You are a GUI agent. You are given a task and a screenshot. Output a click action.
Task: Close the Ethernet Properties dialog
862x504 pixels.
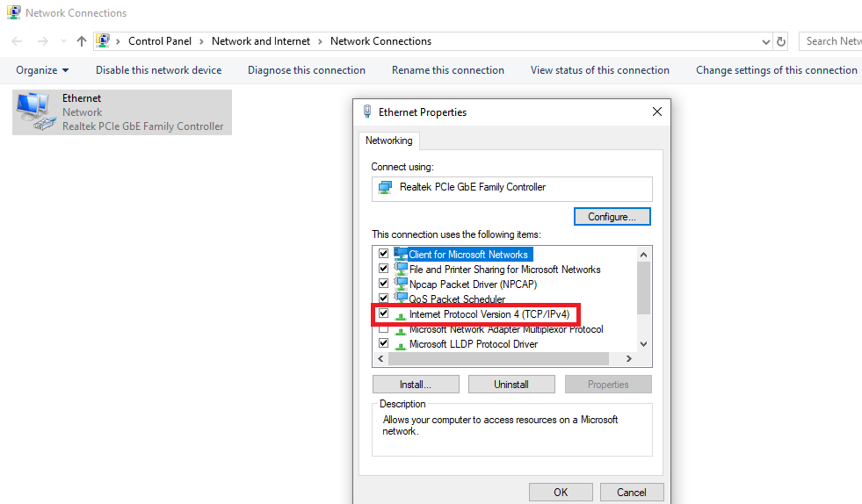point(657,112)
